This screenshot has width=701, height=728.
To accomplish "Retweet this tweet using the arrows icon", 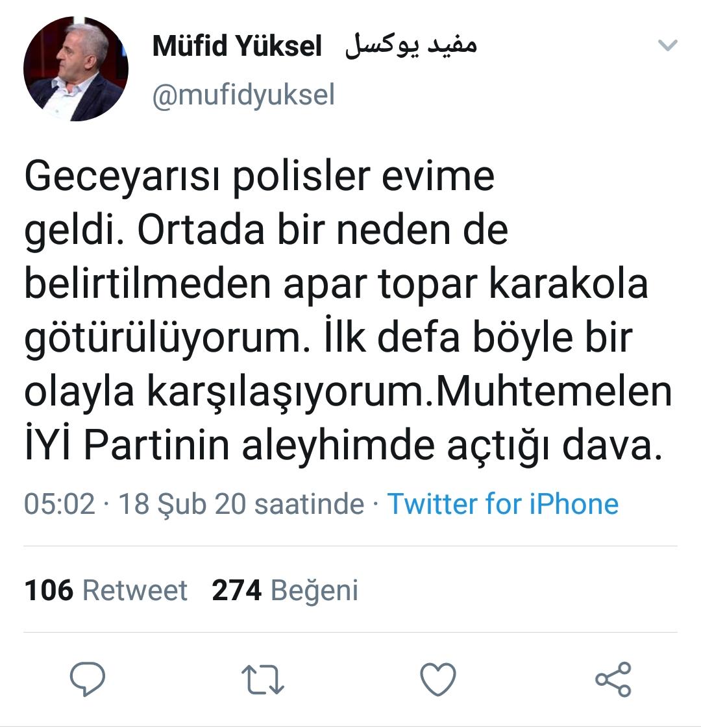I will click(262, 679).
